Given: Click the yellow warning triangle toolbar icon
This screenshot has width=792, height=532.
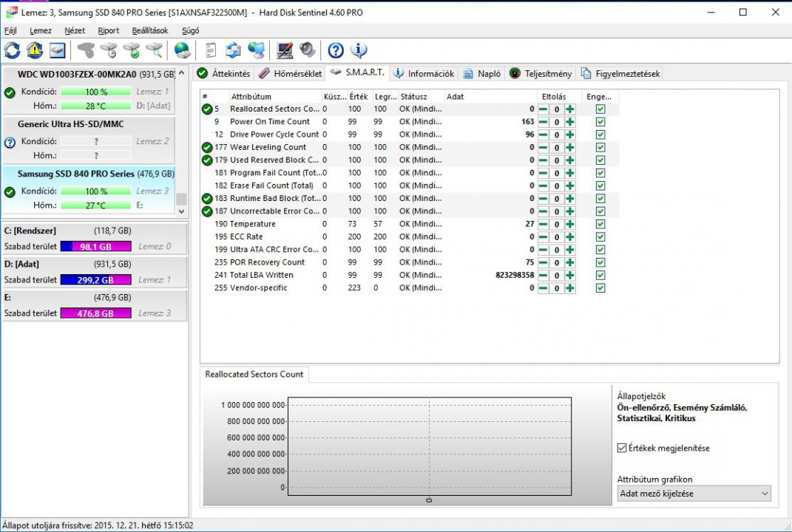Looking at the screenshot, I should (x=35, y=50).
